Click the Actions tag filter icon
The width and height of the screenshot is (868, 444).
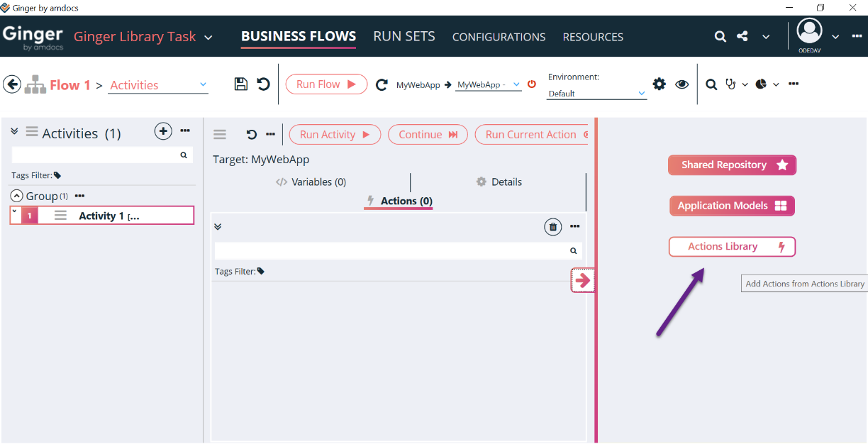click(261, 271)
